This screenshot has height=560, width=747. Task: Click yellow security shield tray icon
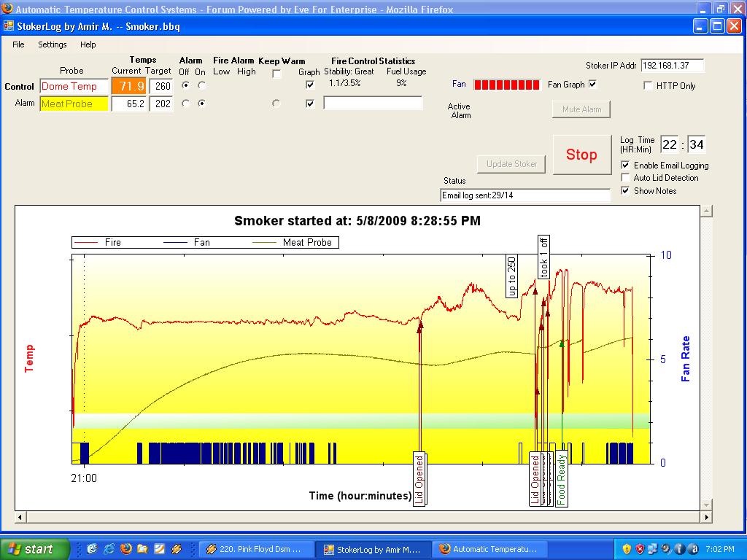coord(627,549)
